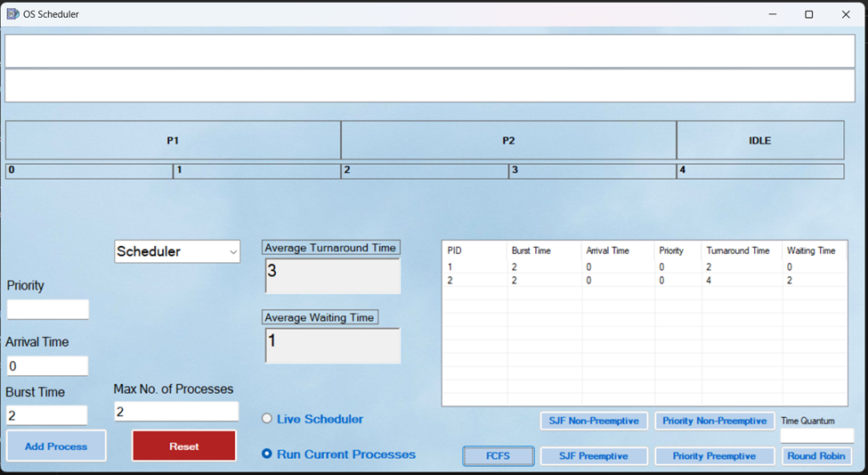Click the OS Scheduler app icon in title bar

click(x=12, y=14)
